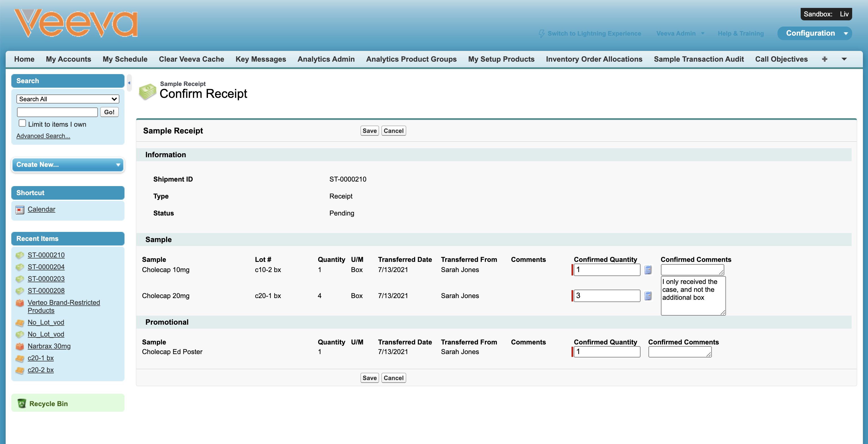Viewport: 868px width, 444px height.
Task: Click the plus icon for all tabs
Action: click(x=824, y=59)
